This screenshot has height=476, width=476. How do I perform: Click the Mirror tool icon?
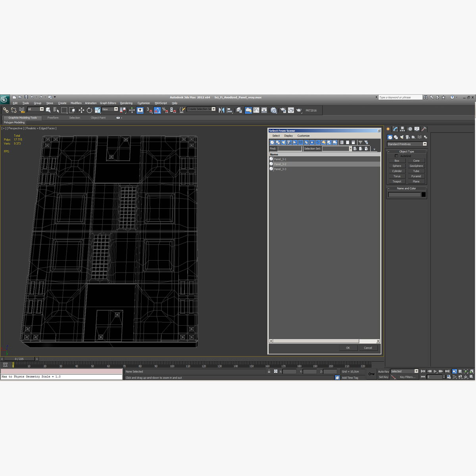[x=221, y=110]
